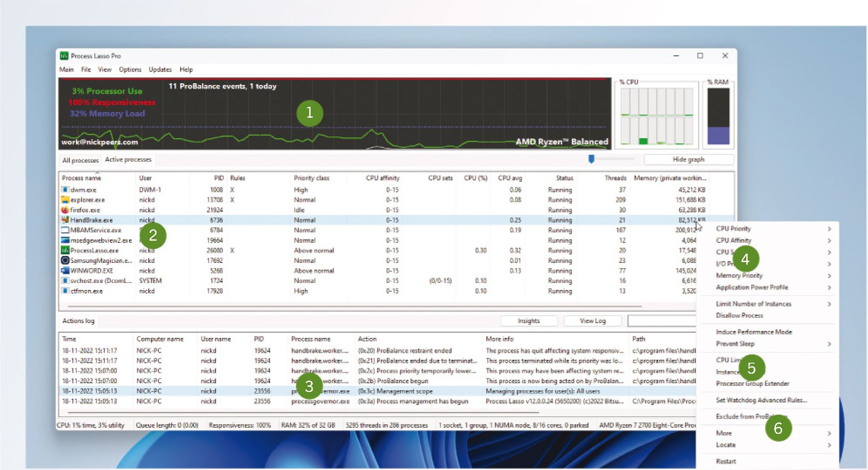Click the Process Lasso Pro title bar icon
Image resolution: width=868 pixels, height=470 pixels.
coord(64,56)
